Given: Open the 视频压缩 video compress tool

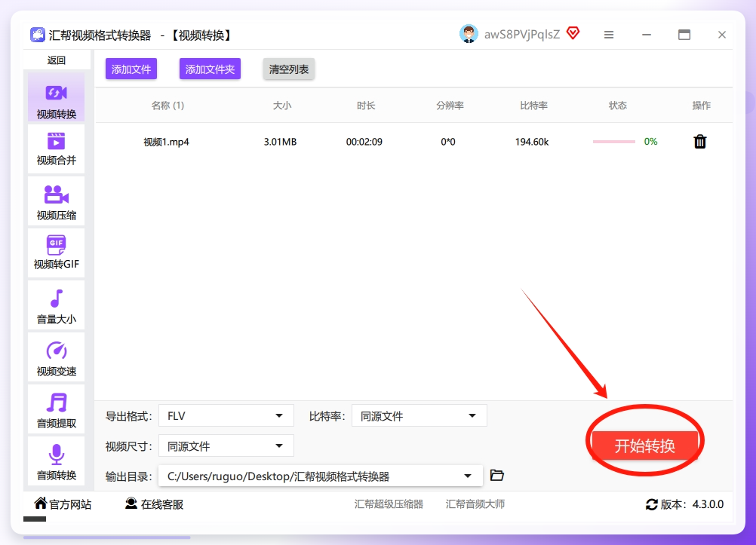Looking at the screenshot, I should [x=56, y=201].
